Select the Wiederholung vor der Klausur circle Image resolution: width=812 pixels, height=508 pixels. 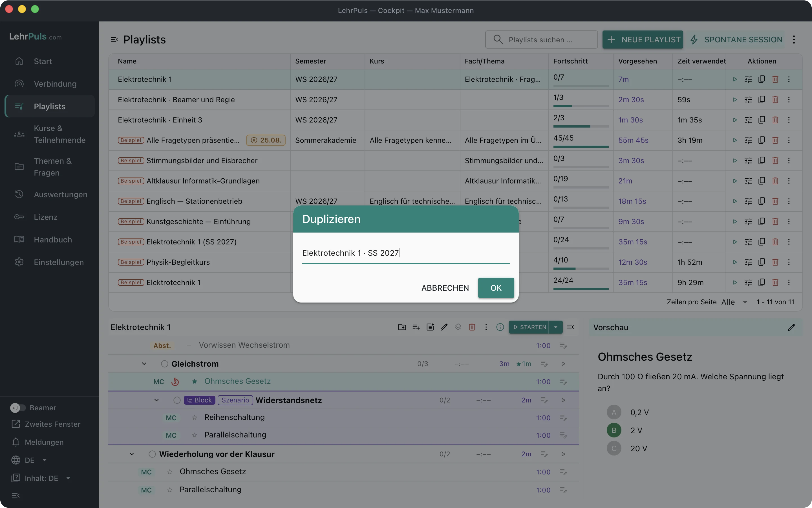152,454
